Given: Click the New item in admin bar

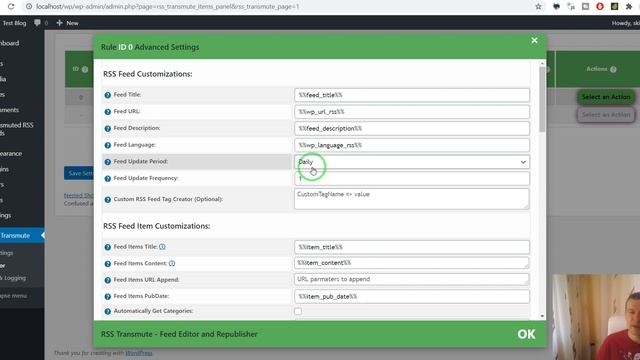Looking at the screenshot, I should [x=68, y=23].
